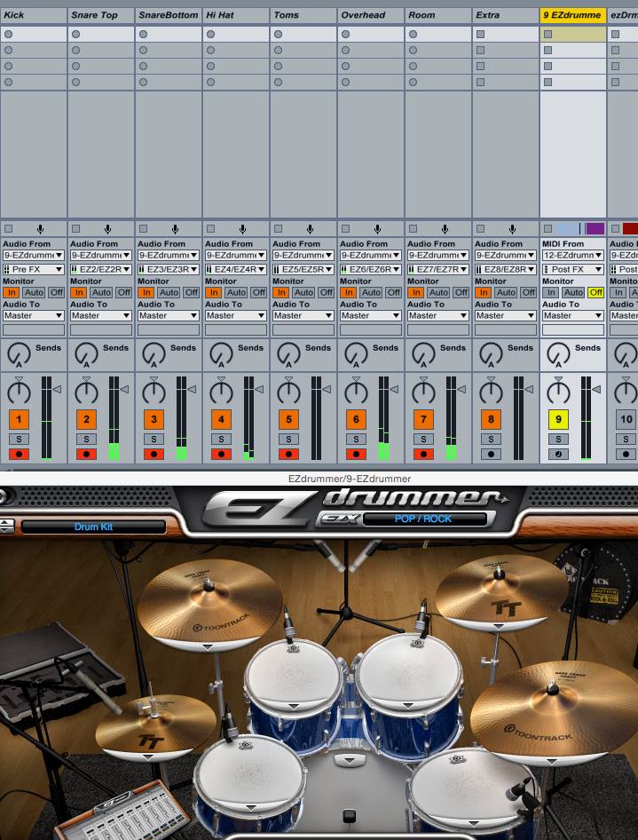Click EZdrummer preset up/down stepper
The height and width of the screenshot is (840, 638).
pyautogui.click(x=7, y=526)
